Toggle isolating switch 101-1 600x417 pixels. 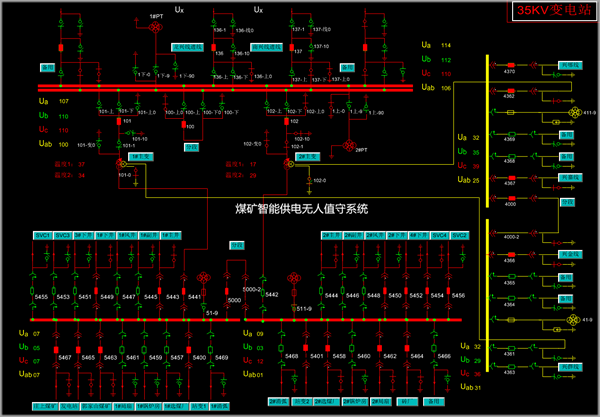click(x=119, y=144)
